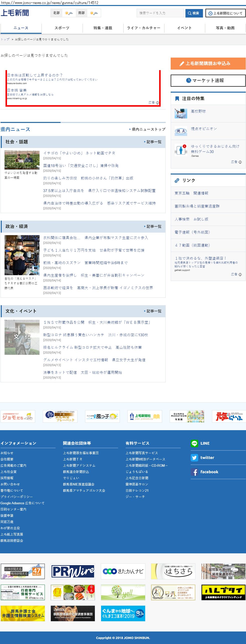Open 東京五輪 関連情報 link
Viewport: 246px width, 644px height.
(191, 193)
